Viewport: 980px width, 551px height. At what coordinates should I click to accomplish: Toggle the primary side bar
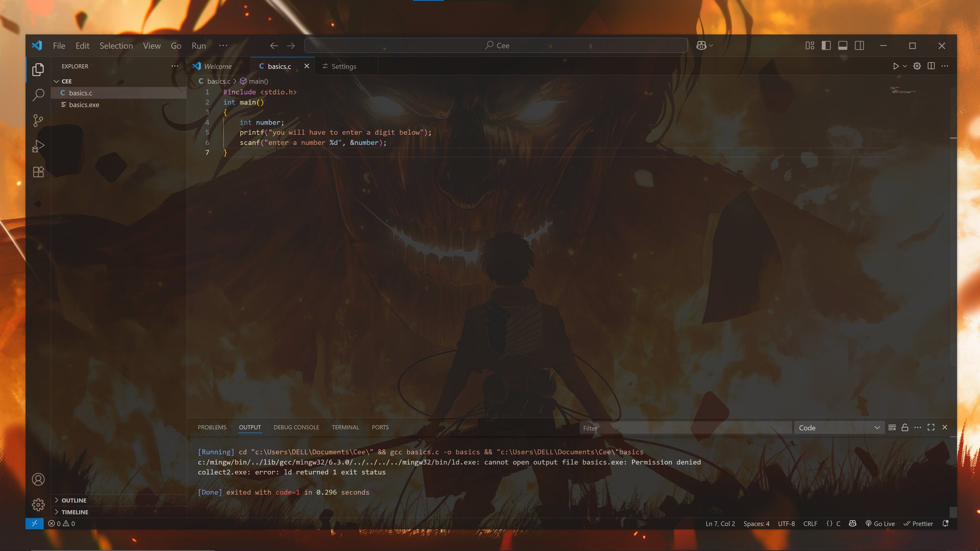click(826, 45)
